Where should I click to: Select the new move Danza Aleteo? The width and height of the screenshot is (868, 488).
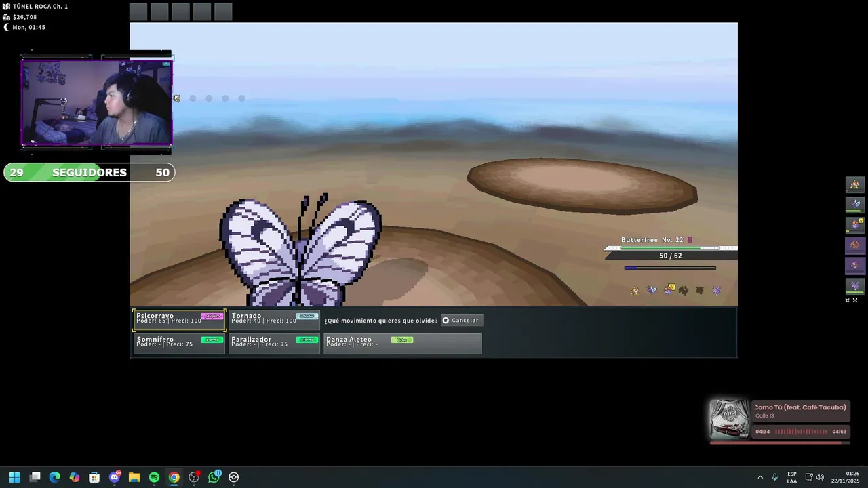point(402,344)
